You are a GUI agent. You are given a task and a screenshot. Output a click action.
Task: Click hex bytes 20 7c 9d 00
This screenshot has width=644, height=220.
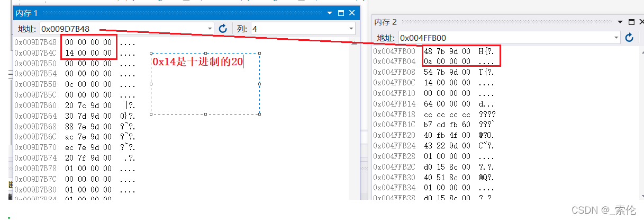click(x=88, y=105)
